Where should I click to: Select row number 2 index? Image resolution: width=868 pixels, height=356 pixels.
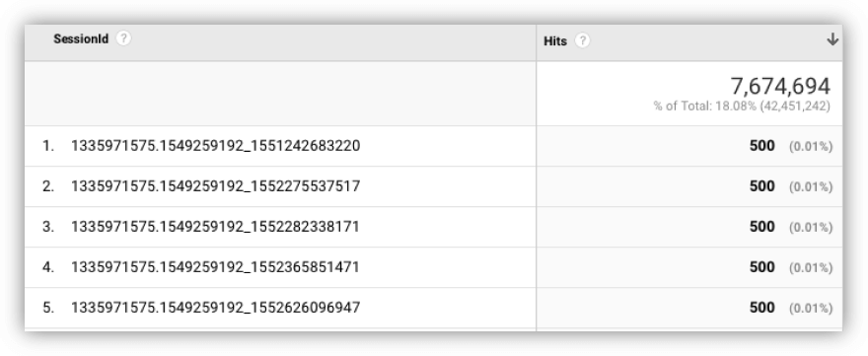pyautogui.click(x=48, y=186)
